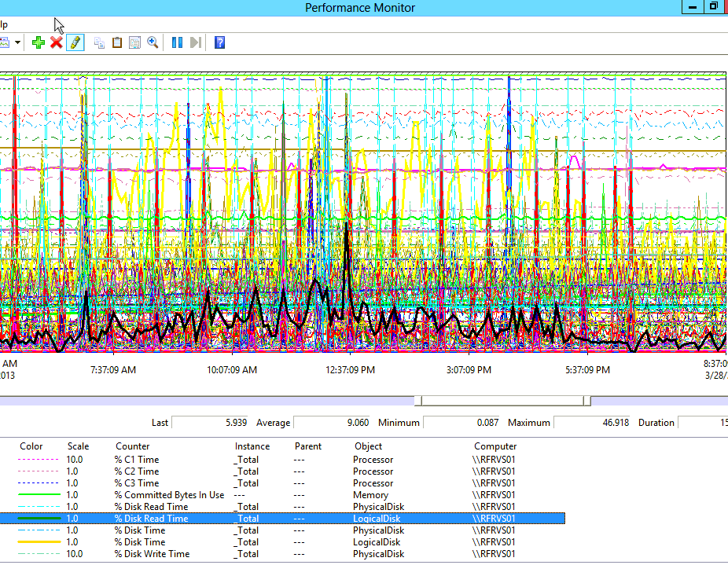Click the Instance column header
Image resolution: width=728 pixels, height=565 pixels.
tap(252, 446)
